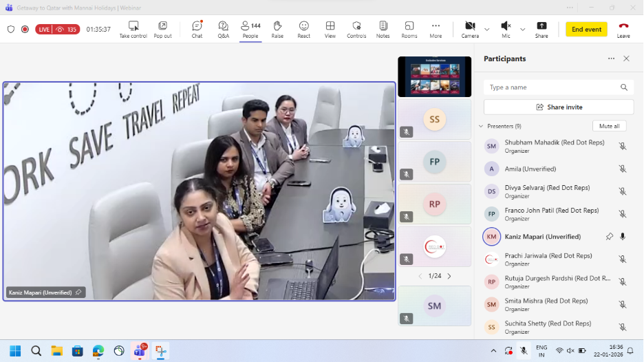Expand Camera options dropdown arrow
Screen dimensions: 644x362
487,30
